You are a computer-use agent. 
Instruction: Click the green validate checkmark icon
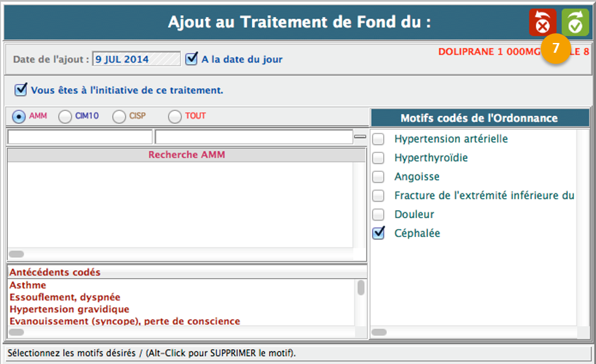click(575, 22)
